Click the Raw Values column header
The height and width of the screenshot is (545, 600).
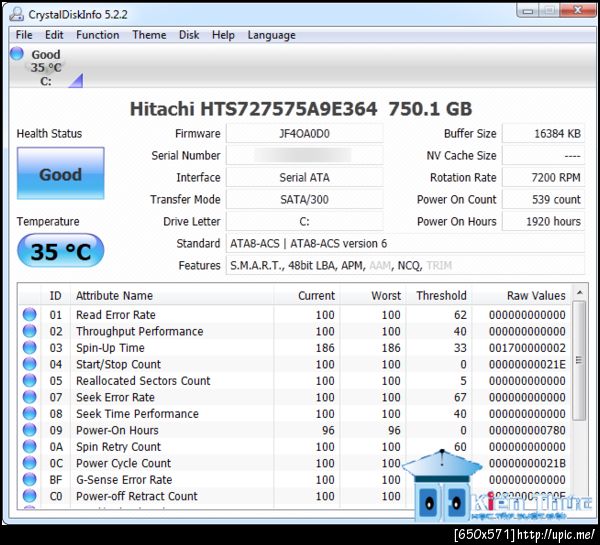pyautogui.click(x=537, y=295)
